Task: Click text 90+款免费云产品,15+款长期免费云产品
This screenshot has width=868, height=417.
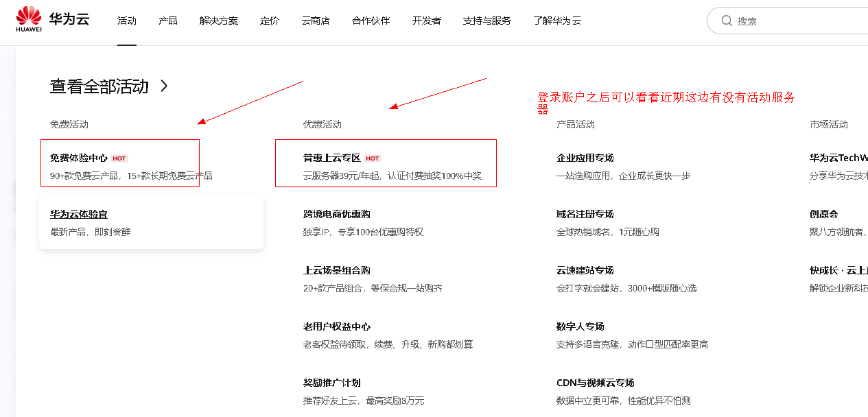Action: pos(132,176)
